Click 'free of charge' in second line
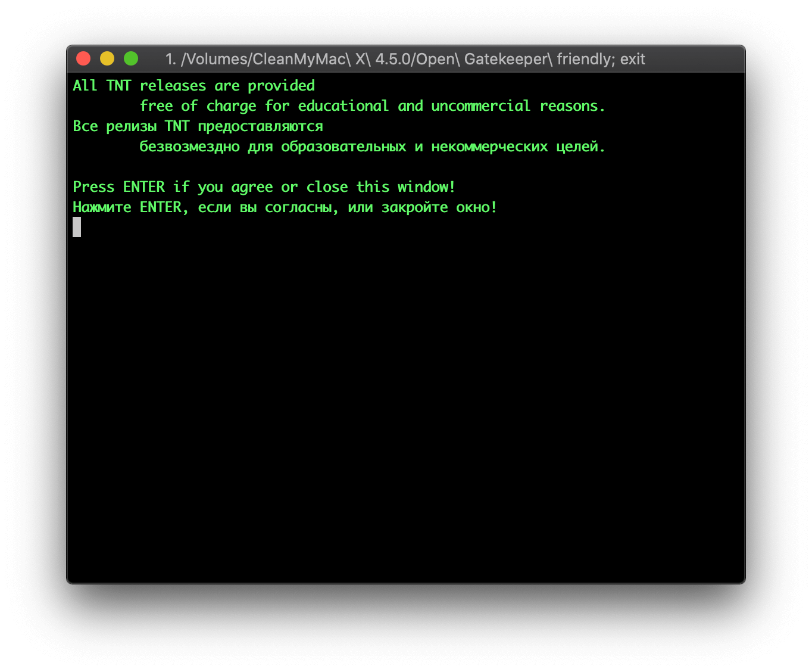 (198, 106)
